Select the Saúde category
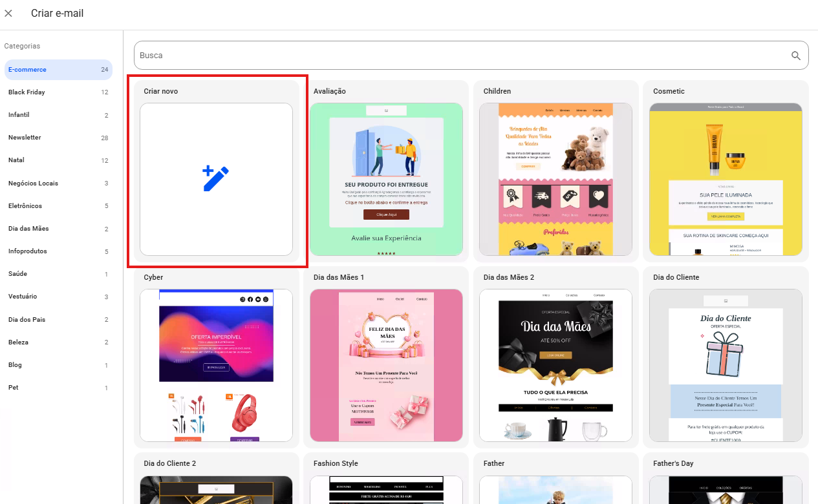The height and width of the screenshot is (504, 818). (58, 274)
